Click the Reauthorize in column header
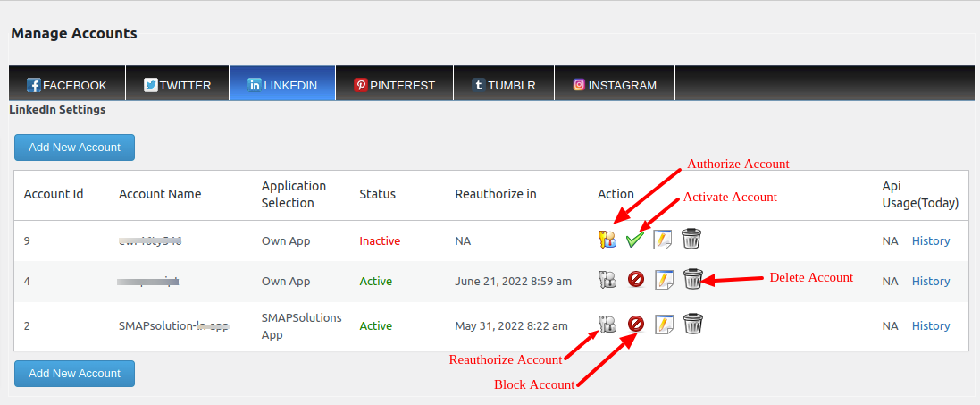Viewport: 980px width, 405px height. click(x=496, y=194)
